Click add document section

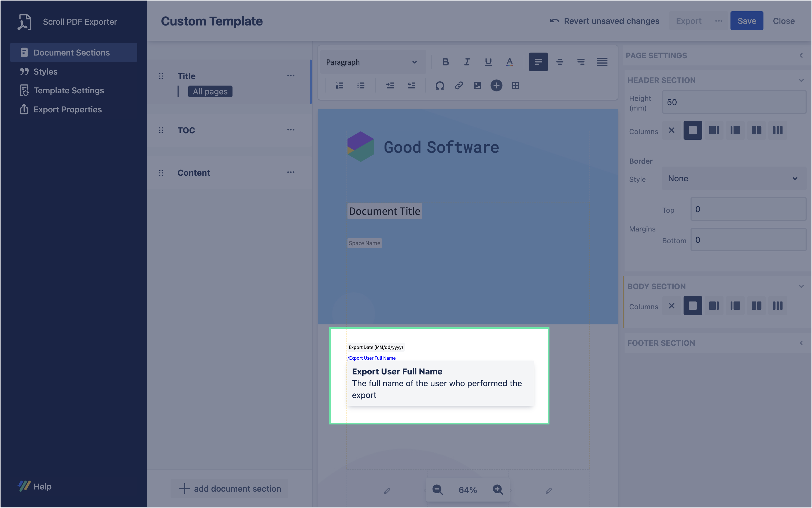[230, 488]
